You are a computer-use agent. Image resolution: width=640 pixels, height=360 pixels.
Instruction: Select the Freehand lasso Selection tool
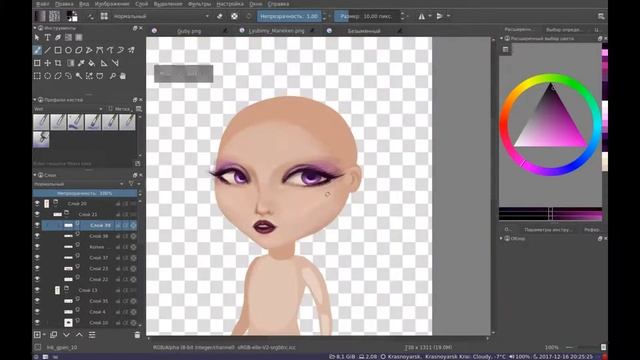[69, 76]
